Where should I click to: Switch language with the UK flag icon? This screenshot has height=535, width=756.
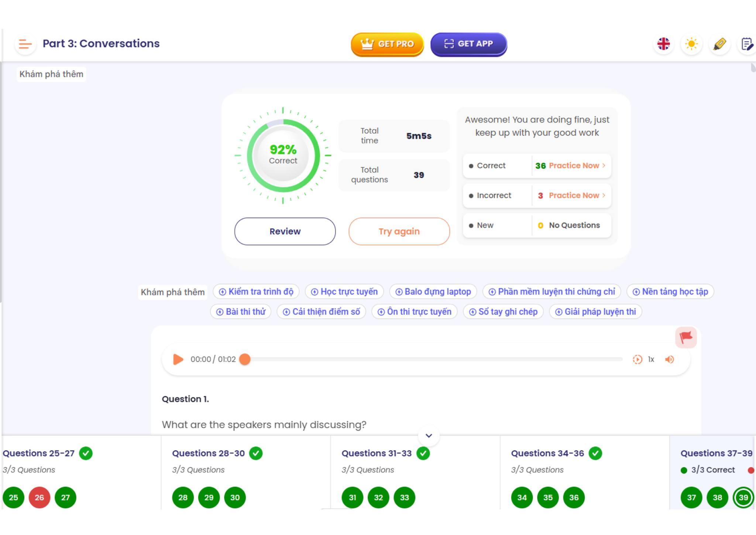663,44
